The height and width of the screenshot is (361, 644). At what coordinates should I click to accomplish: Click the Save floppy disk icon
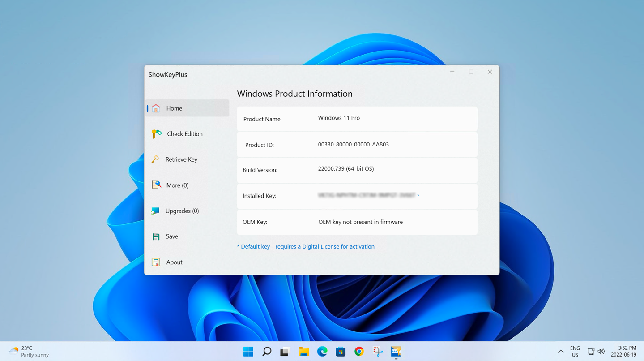pyautogui.click(x=156, y=236)
